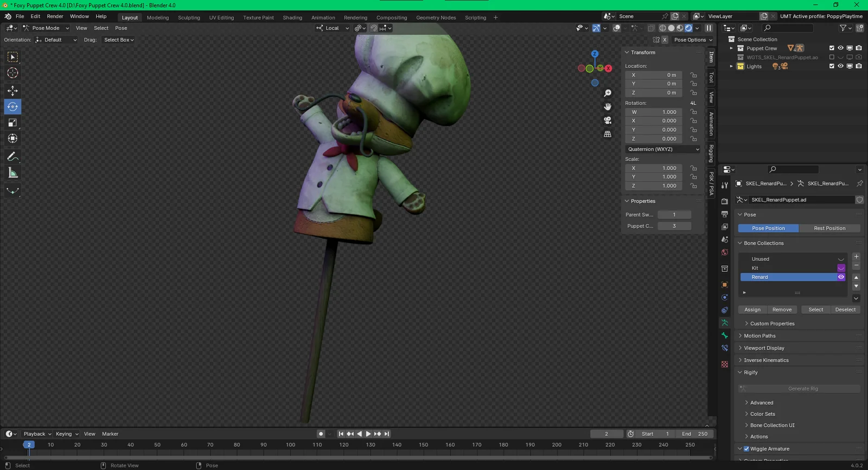Switch to the Shading workspace tab
This screenshot has width=868, height=470.
coord(292,17)
